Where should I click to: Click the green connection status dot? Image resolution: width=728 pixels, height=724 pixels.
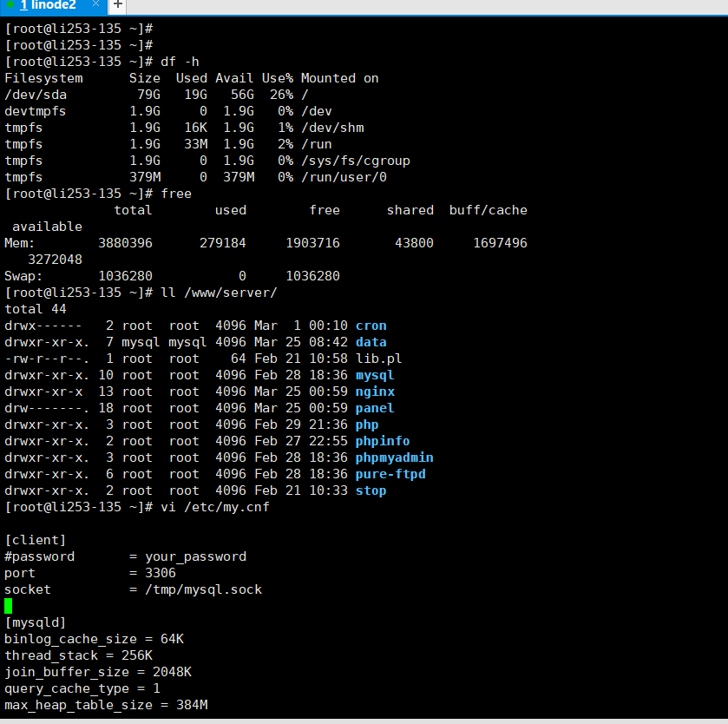tap(10, 5)
